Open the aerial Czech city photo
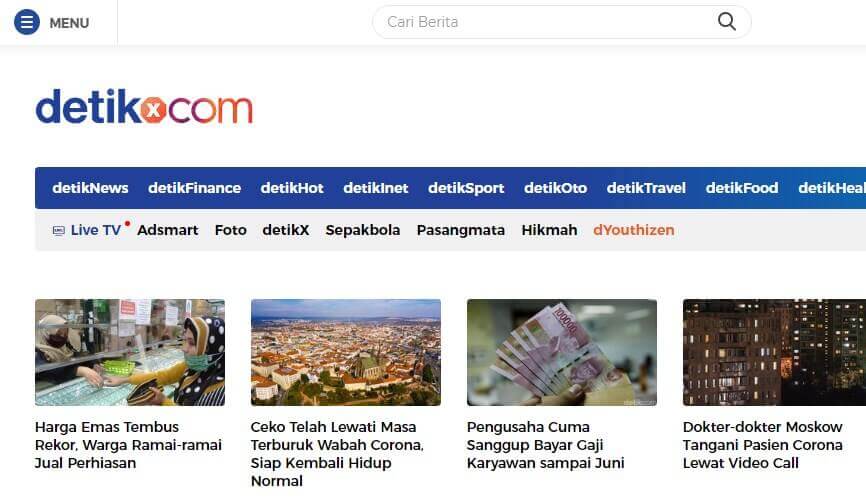This screenshot has height=498, width=866. pos(346,352)
